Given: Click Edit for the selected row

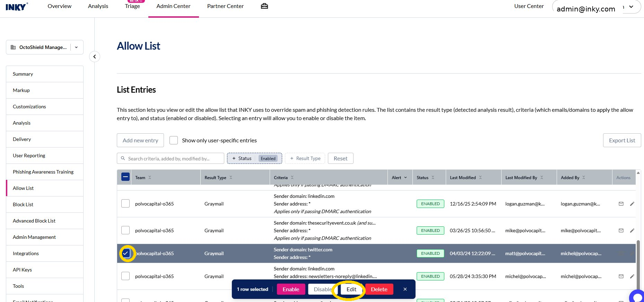Looking at the screenshot, I should [351, 289].
